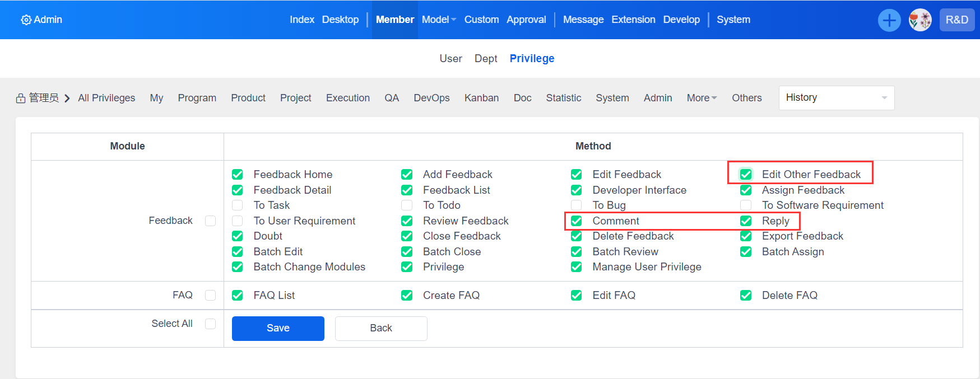
Task: Click the blue plus quick-add icon
Action: [x=889, y=20]
